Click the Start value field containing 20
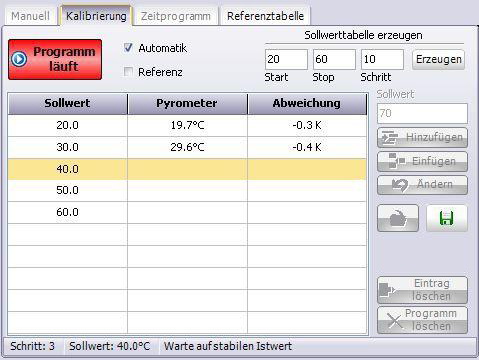479x360 pixels. click(286, 59)
